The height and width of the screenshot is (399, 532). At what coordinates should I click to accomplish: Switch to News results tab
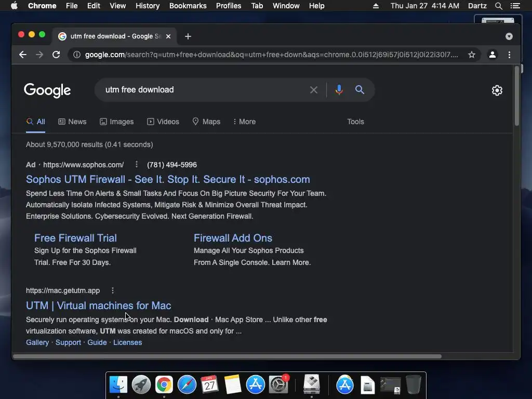click(72, 122)
